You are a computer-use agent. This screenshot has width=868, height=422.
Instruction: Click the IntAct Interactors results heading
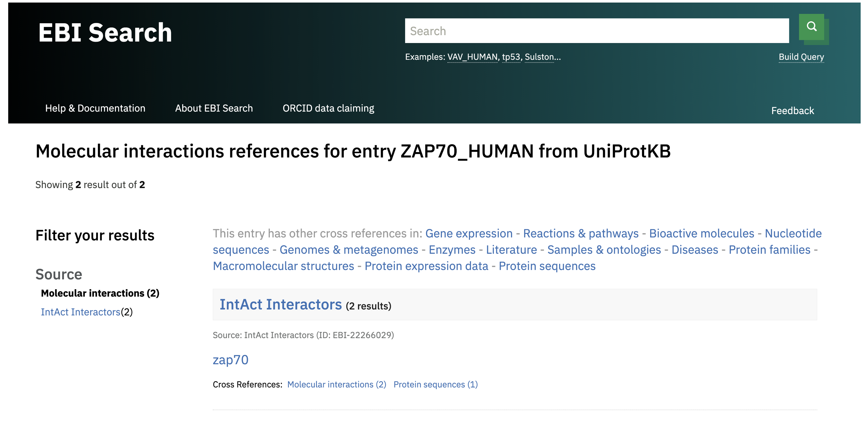[x=281, y=305]
